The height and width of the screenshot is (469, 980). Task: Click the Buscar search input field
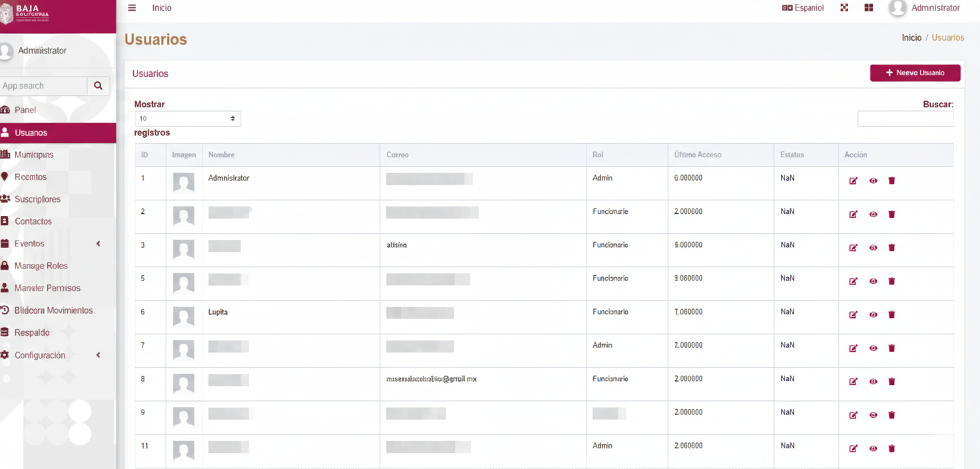[905, 119]
